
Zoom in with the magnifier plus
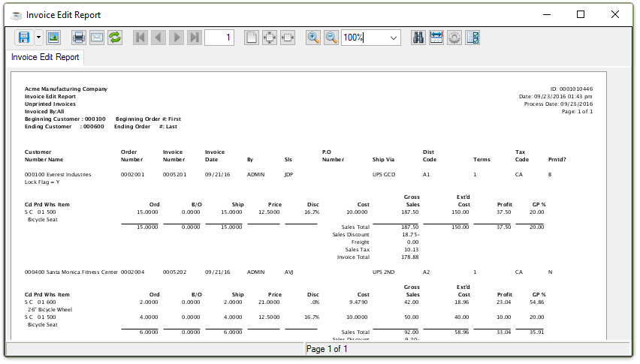(313, 38)
